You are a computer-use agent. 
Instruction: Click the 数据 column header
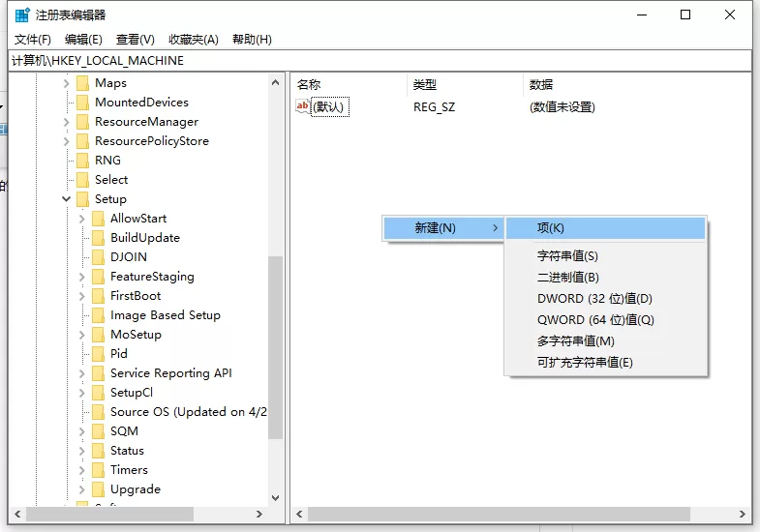point(637,85)
